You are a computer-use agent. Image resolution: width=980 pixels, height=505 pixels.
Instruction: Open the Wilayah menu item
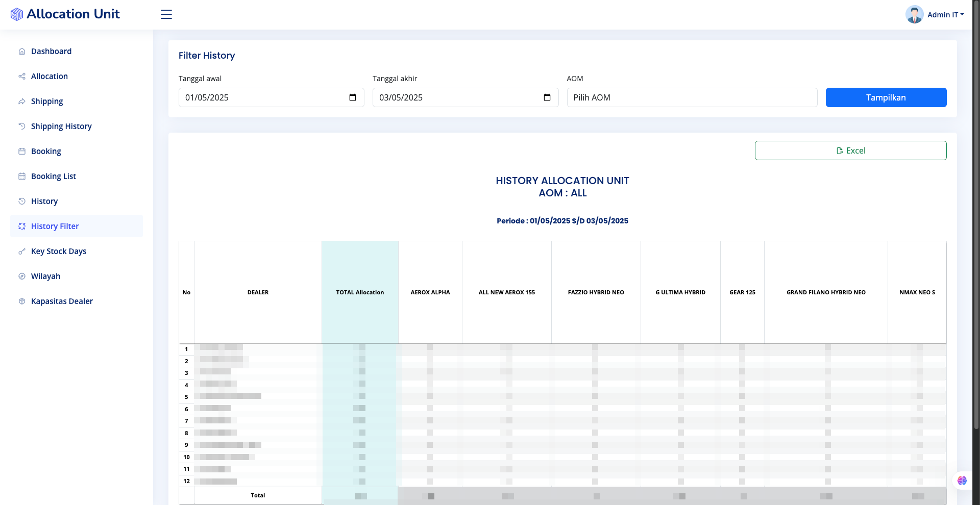(45, 276)
